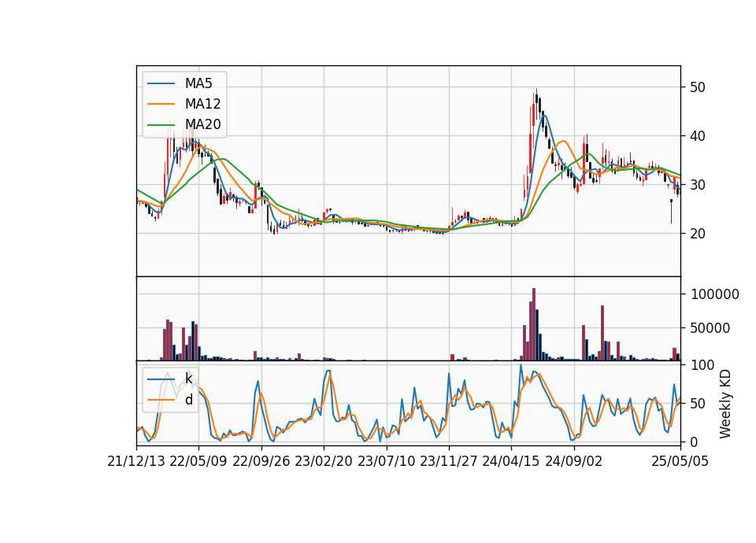Click the price axis value 40
The width and height of the screenshot is (756, 543).
click(698, 136)
